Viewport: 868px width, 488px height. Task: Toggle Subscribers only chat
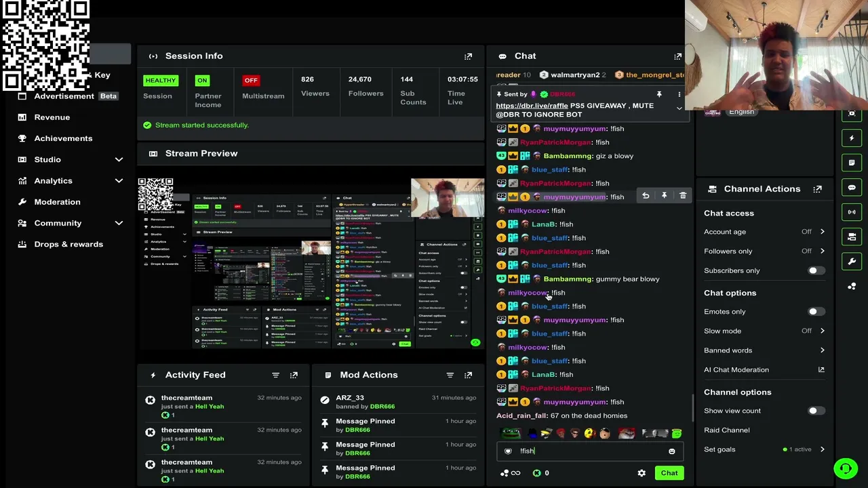pos(816,270)
